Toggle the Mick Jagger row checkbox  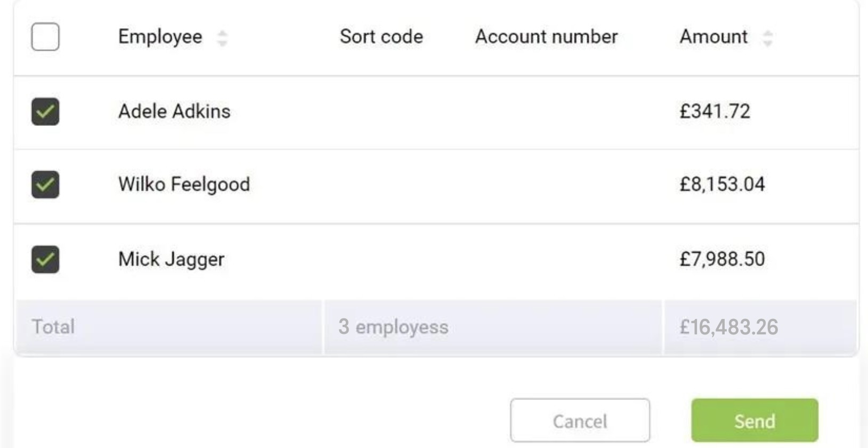coord(45,259)
